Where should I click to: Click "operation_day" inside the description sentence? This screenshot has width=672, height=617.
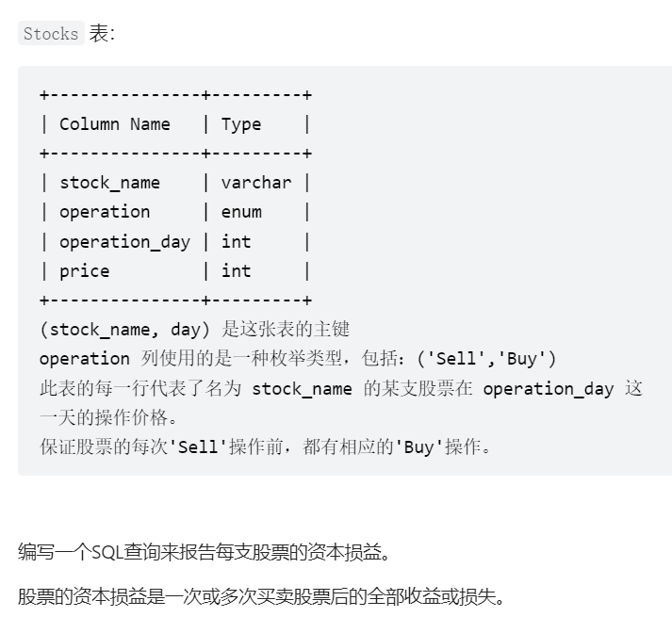pos(548,388)
